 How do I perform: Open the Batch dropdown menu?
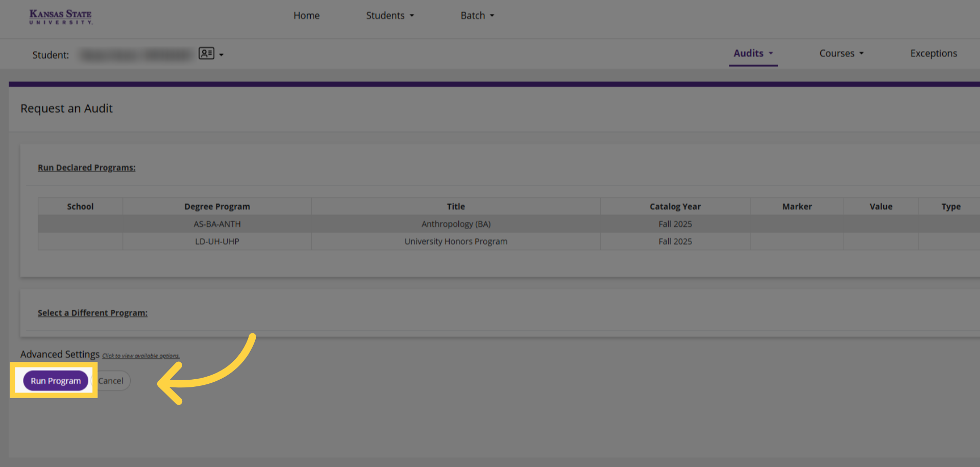coord(477,16)
